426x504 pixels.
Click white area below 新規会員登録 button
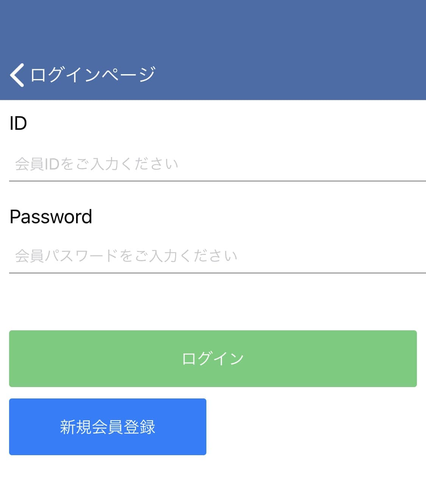213,480
